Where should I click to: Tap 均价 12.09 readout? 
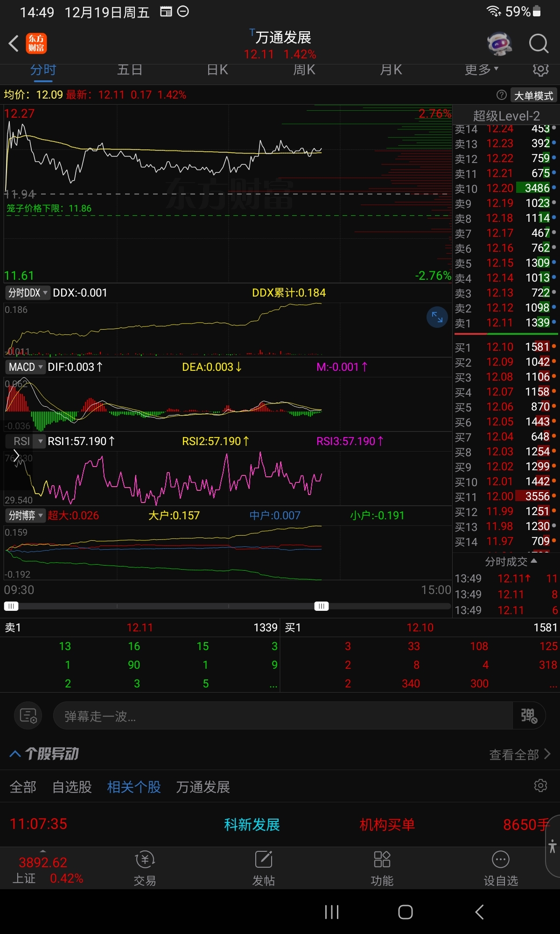point(33,95)
